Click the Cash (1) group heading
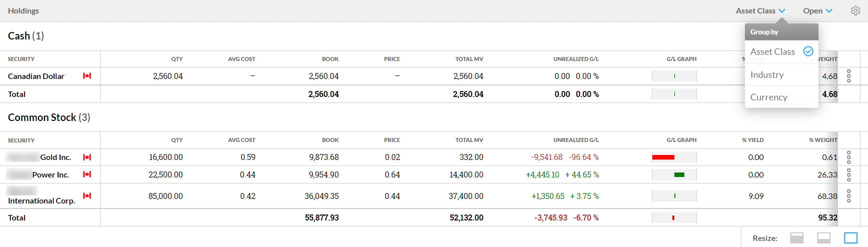Viewport: 868px width, 247px height. [x=26, y=36]
